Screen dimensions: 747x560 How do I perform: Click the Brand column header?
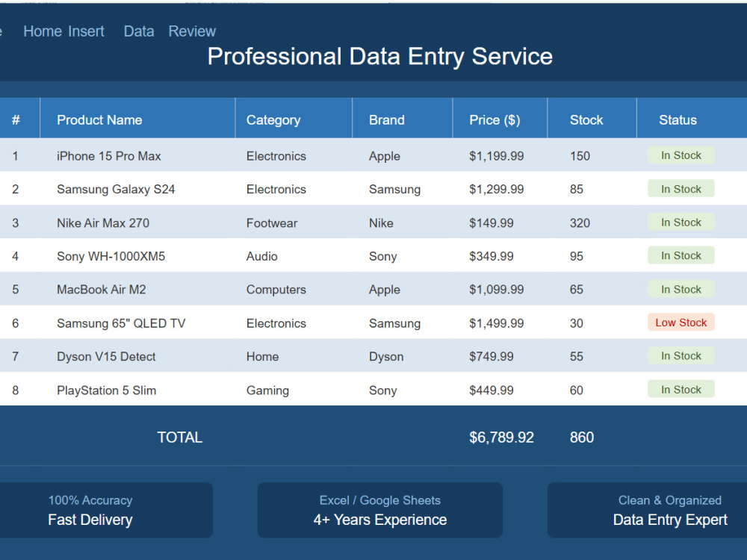[403, 119]
